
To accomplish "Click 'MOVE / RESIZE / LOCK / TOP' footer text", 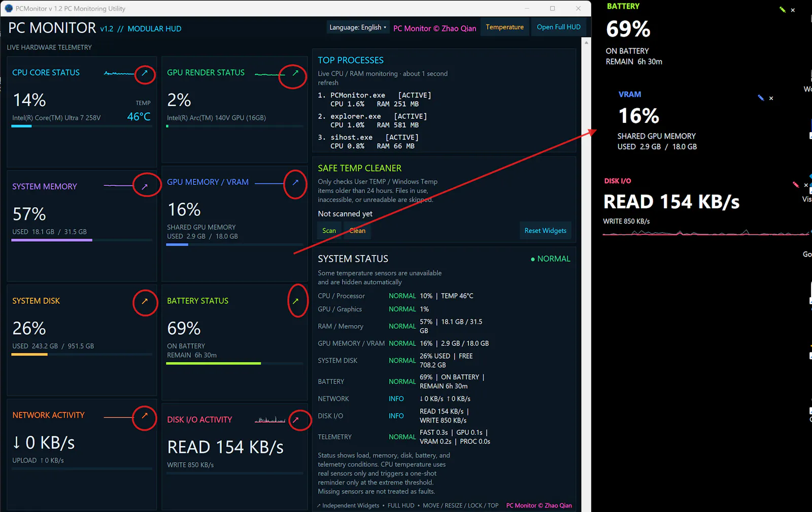I will (460, 505).
